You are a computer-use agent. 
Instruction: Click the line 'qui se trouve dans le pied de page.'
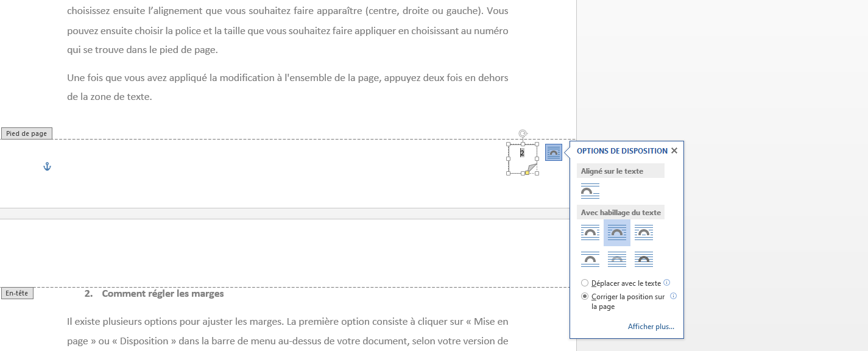pos(142,50)
